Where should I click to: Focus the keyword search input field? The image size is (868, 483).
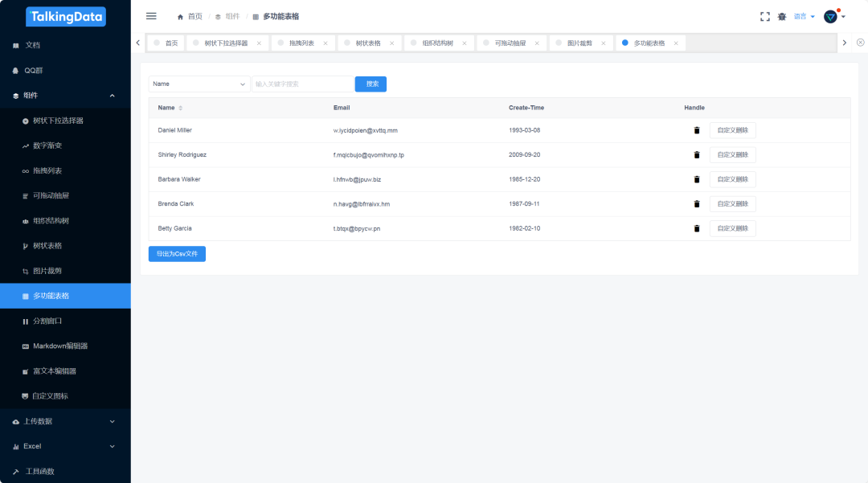tap(302, 84)
